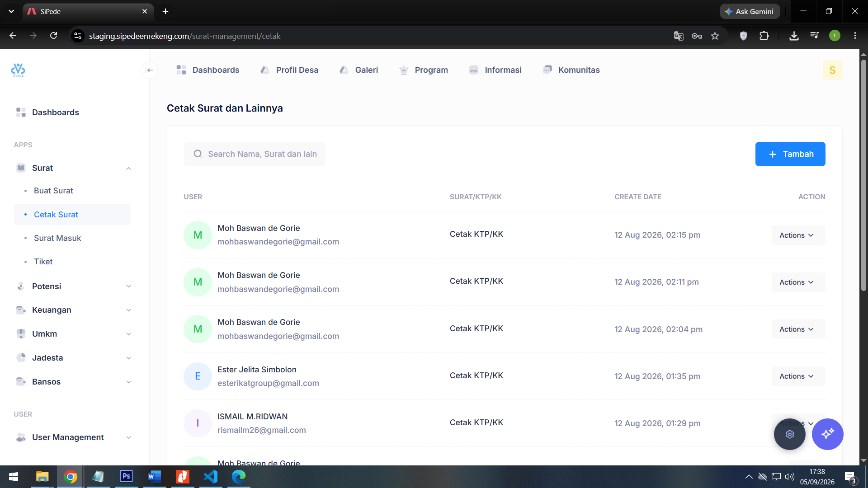The height and width of the screenshot is (488, 868).
Task: Click the Tambah button
Action: coord(790,154)
